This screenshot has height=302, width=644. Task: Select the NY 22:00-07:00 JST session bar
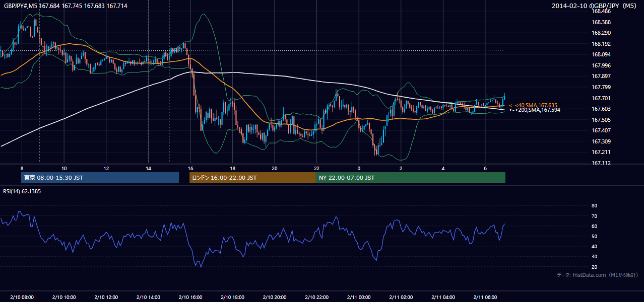click(411, 178)
